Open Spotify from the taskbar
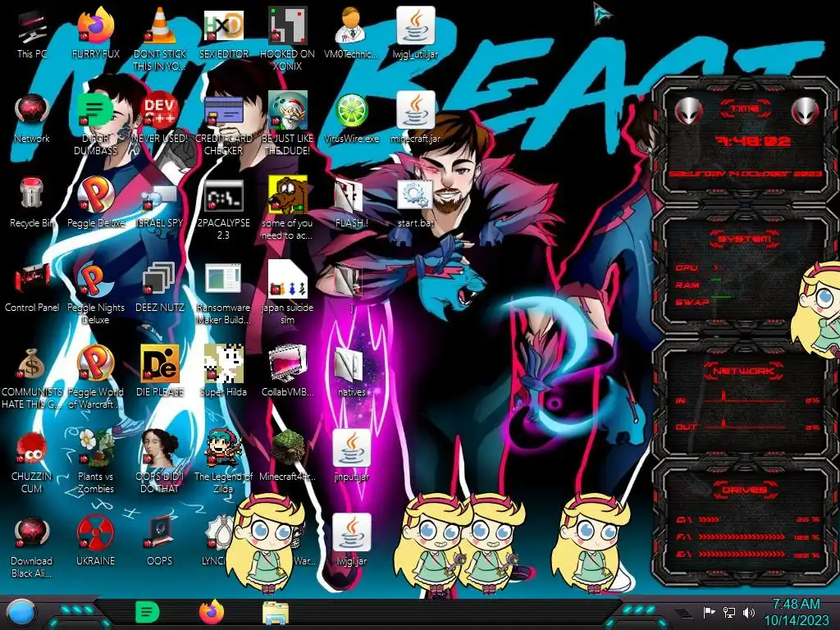840x630 pixels. [x=147, y=612]
